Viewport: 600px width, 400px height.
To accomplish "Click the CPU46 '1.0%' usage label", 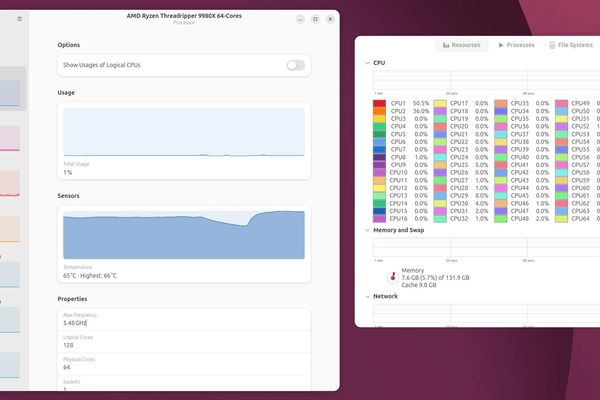I will point(542,203).
